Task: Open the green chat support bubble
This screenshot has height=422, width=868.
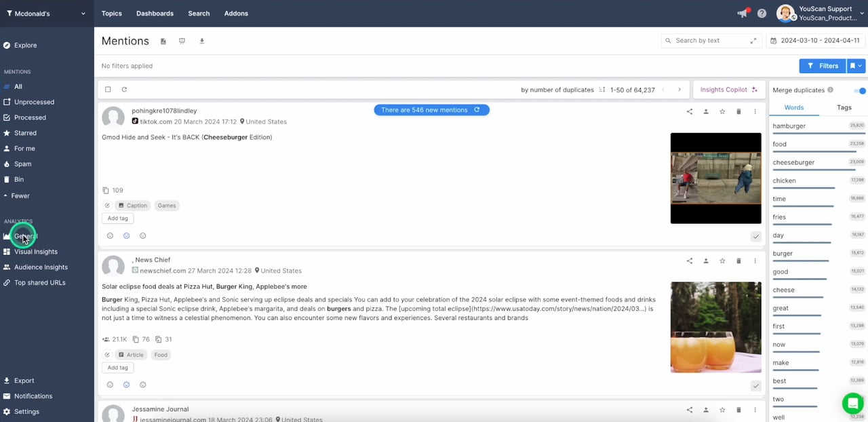Action: tap(852, 403)
